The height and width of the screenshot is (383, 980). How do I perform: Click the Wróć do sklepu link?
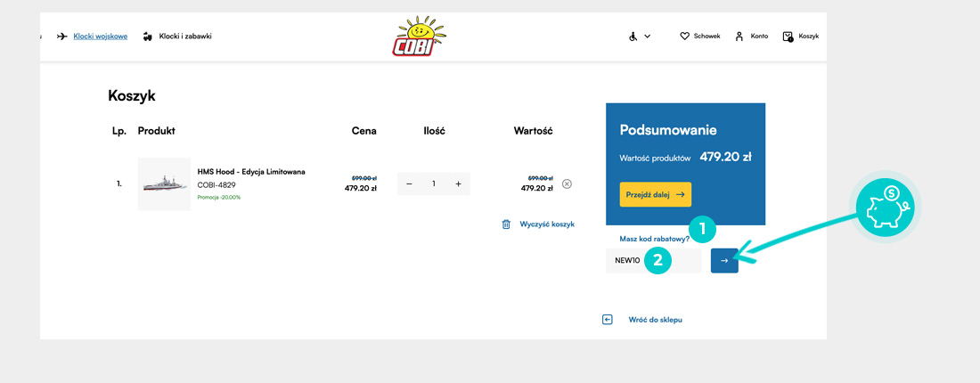(x=655, y=319)
